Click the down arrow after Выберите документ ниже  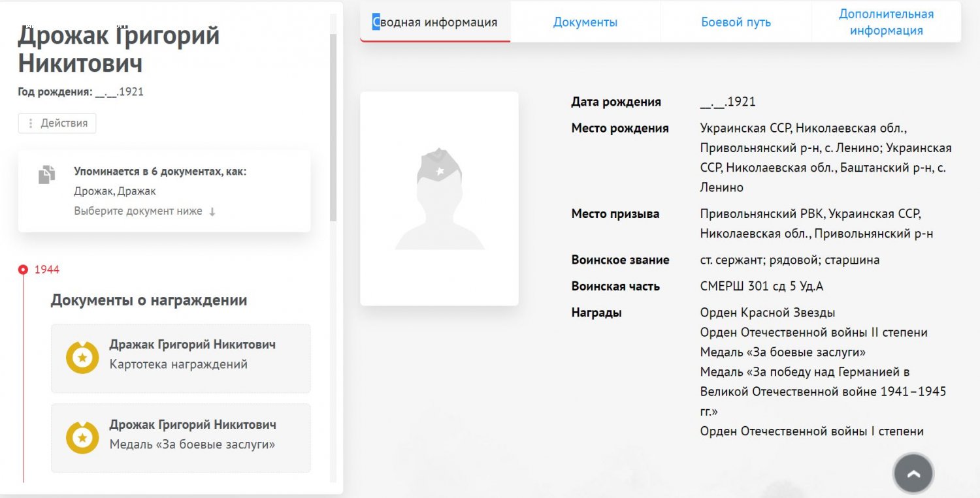212,211
